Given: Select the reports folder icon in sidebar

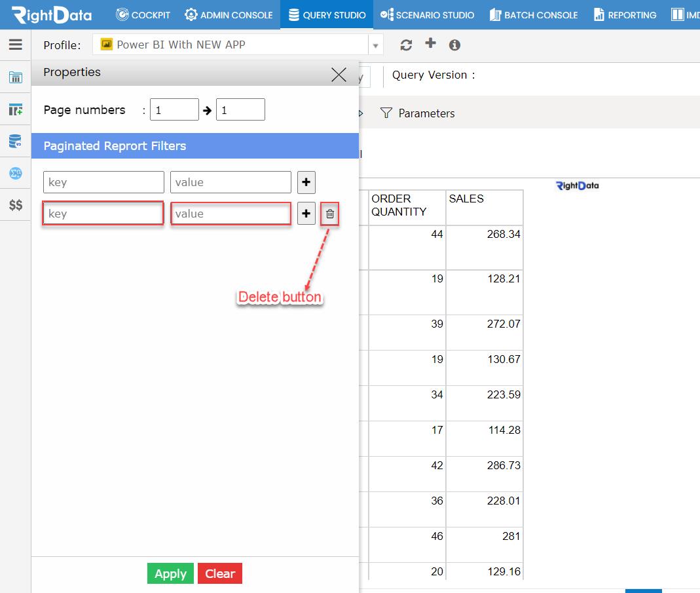Looking at the screenshot, I should [x=16, y=77].
